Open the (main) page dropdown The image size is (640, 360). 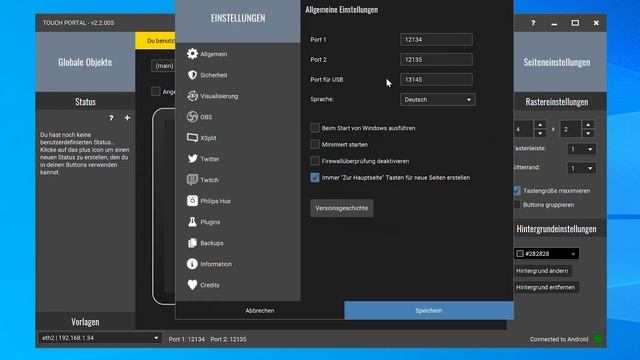point(163,66)
